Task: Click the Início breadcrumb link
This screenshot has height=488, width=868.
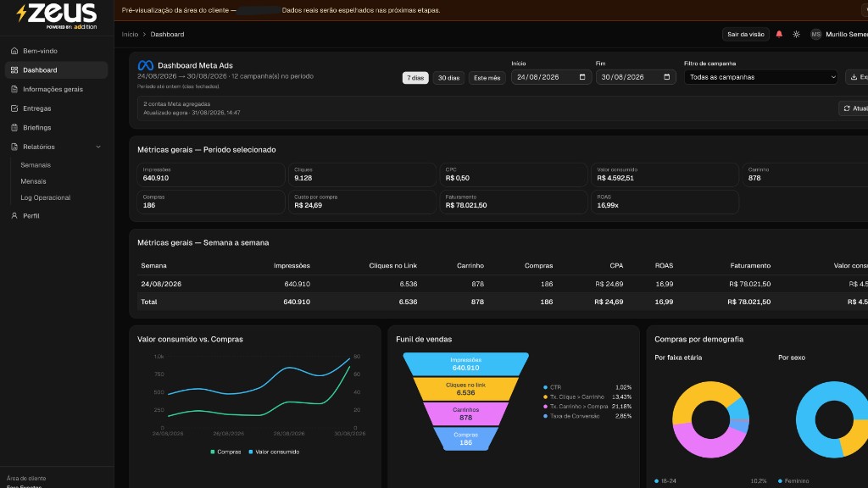Action: coord(130,34)
